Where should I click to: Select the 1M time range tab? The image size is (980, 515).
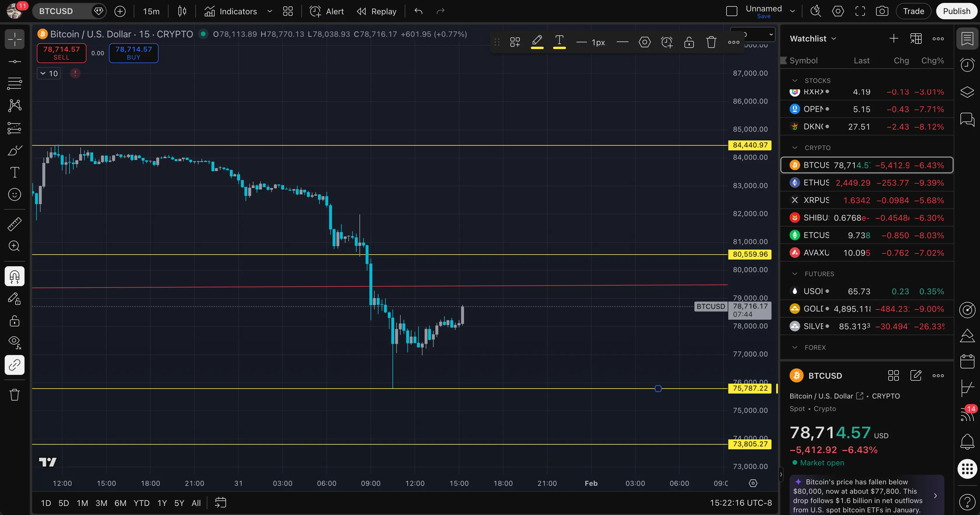[82, 503]
